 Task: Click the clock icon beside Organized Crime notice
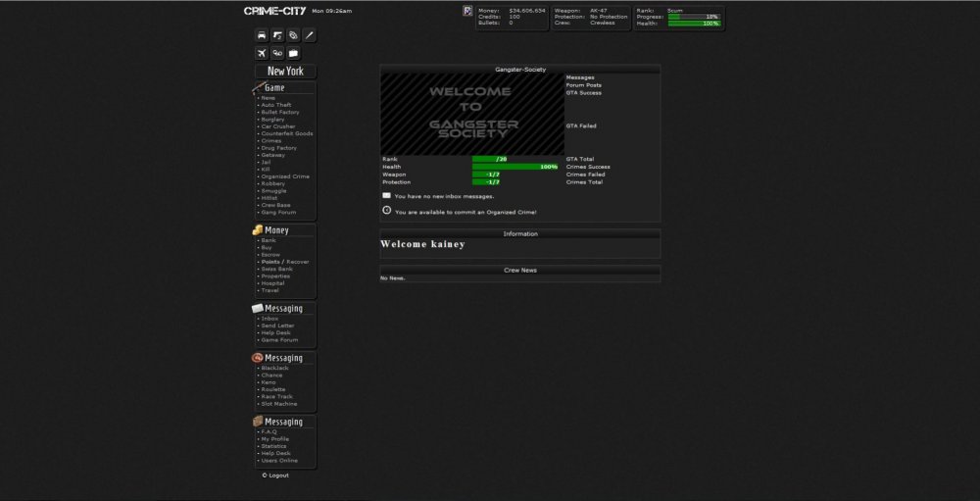(386, 210)
